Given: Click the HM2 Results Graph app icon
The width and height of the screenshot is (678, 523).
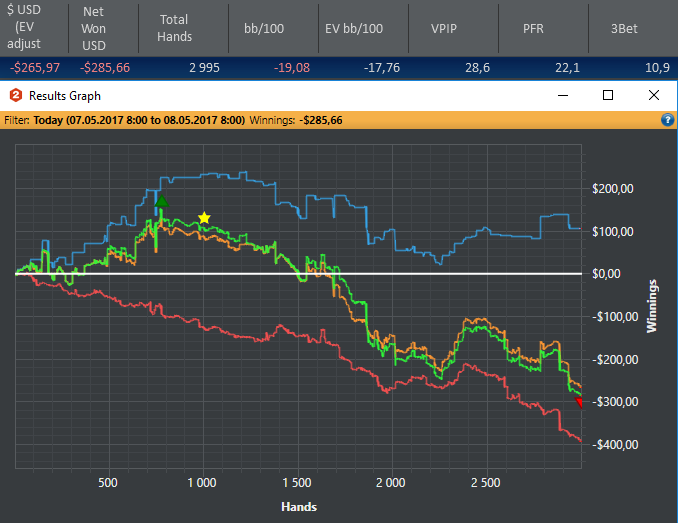Looking at the screenshot, I should click(16, 95).
